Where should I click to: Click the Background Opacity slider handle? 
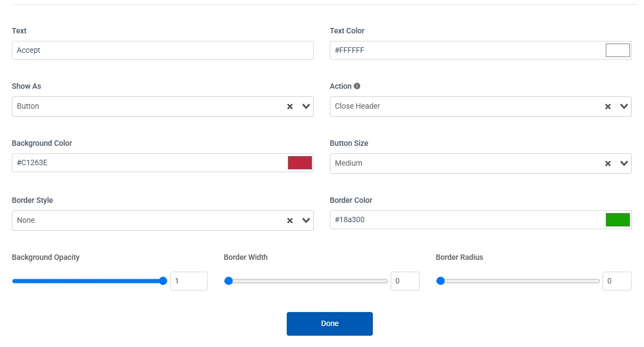pos(163,280)
